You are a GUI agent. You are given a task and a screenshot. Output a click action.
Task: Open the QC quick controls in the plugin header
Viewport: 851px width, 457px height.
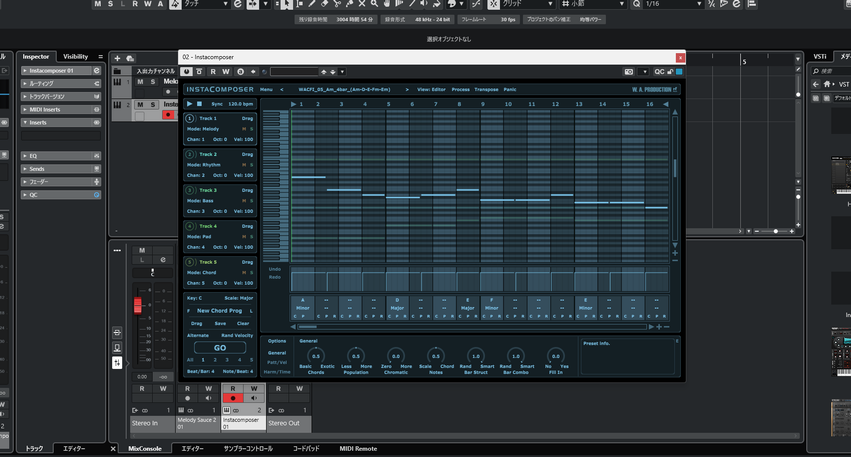tap(659, 72)
